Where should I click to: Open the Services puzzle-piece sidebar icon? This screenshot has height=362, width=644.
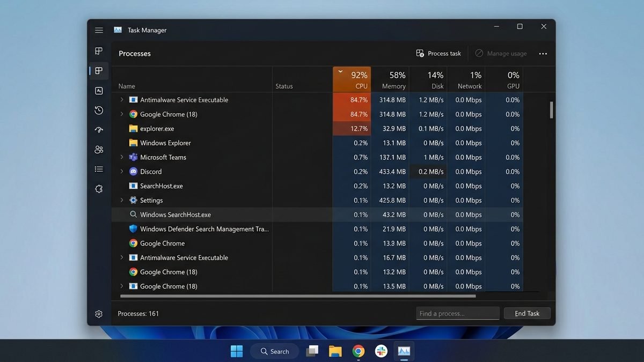click(x=99, y=189)
